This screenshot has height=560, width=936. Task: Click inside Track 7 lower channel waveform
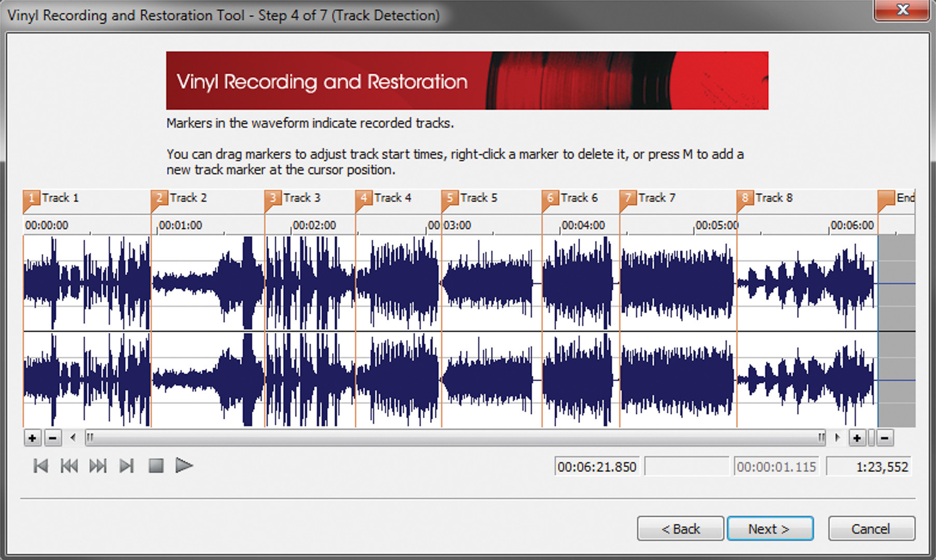click(x=678, y=380)
